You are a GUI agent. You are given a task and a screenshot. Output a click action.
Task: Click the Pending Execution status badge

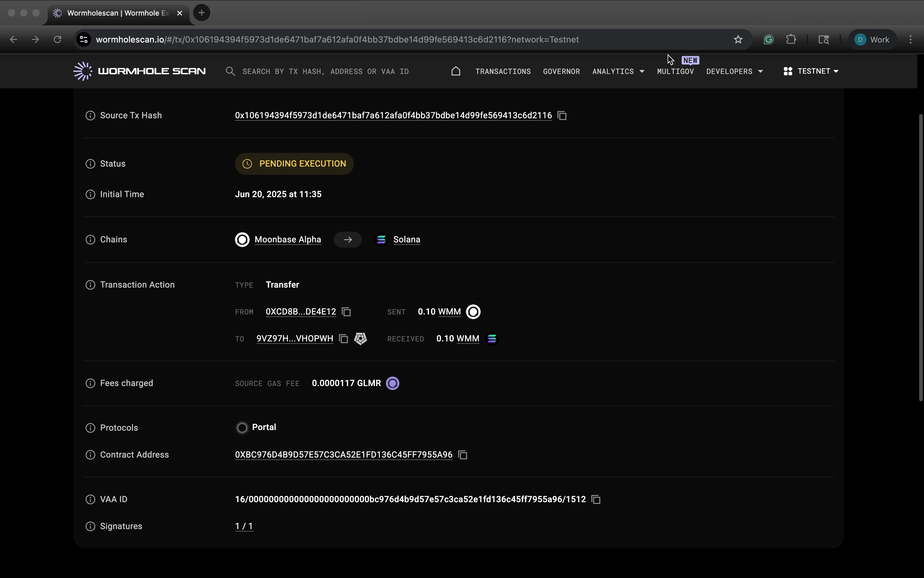294,164
